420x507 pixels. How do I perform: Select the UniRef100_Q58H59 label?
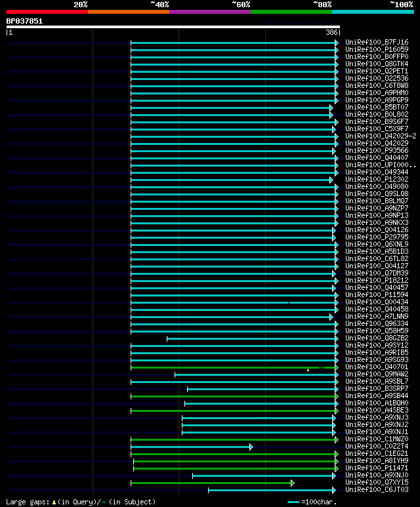[x=377, y=331]
